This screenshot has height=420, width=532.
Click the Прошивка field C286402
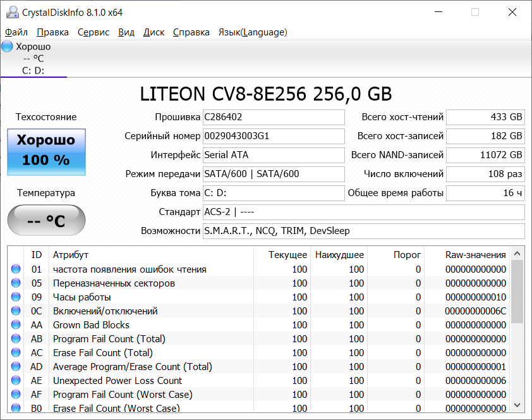(x=274, y=117)
